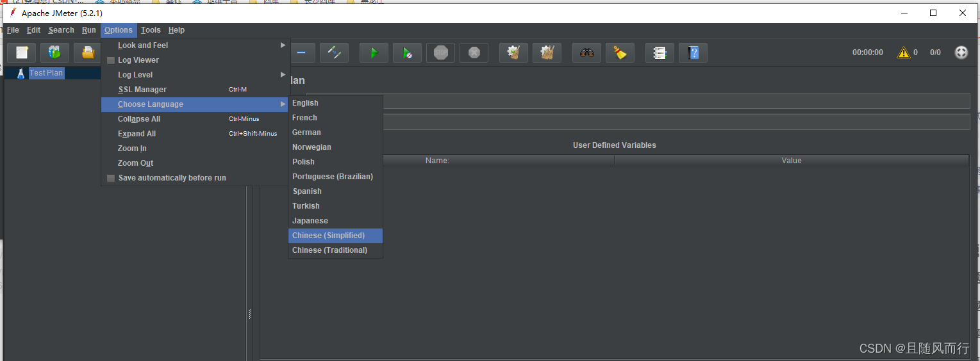Viewport: 980px width, 361px height.
Task: Choose English language
Action: (335, 103)
